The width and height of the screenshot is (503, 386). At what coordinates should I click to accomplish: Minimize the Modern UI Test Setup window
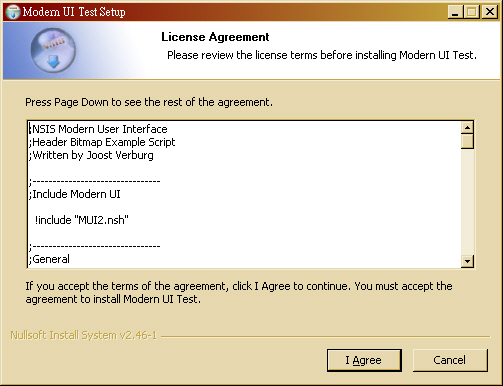coord(455,12)
